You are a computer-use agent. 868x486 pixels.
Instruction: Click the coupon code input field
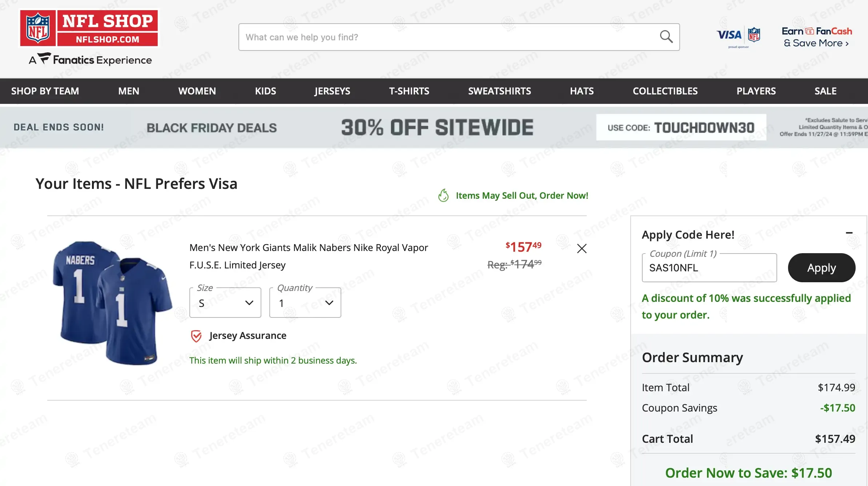[x=709, y=268]
